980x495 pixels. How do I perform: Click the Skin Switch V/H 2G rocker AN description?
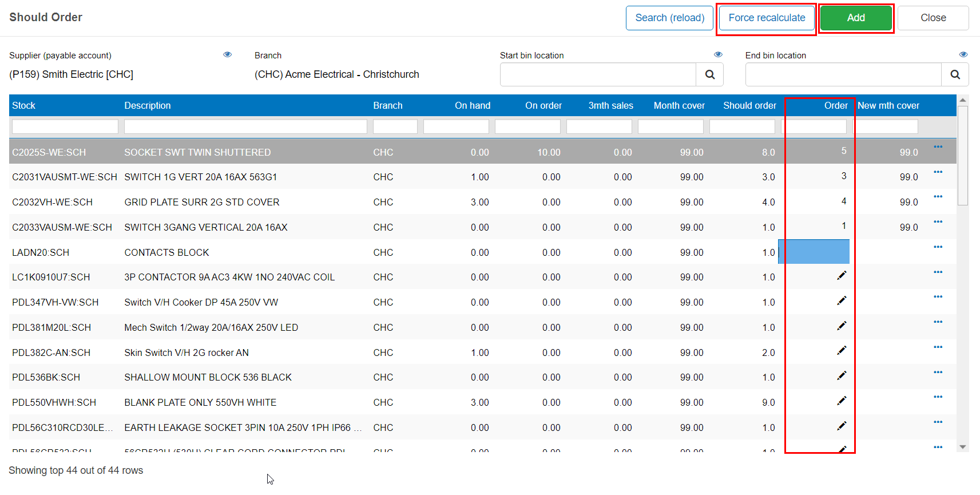187,353
